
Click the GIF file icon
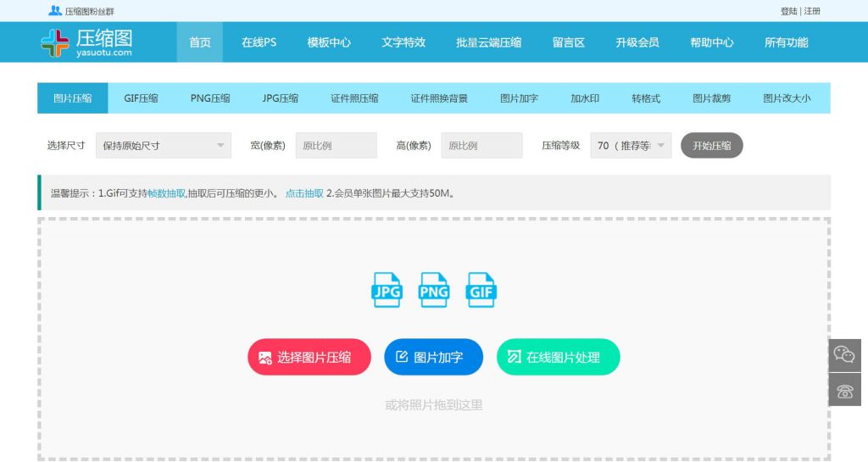[x=481, y=290]
